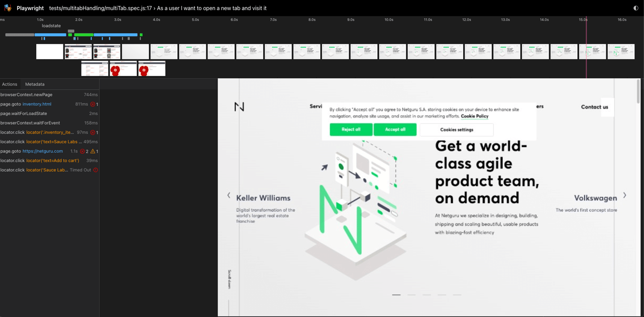Open Cookies settings
644x317 pixels.
point(457,130)
